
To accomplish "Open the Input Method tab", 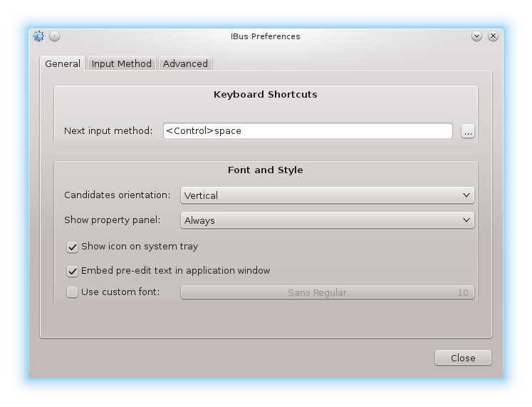I will coord(122,63).
